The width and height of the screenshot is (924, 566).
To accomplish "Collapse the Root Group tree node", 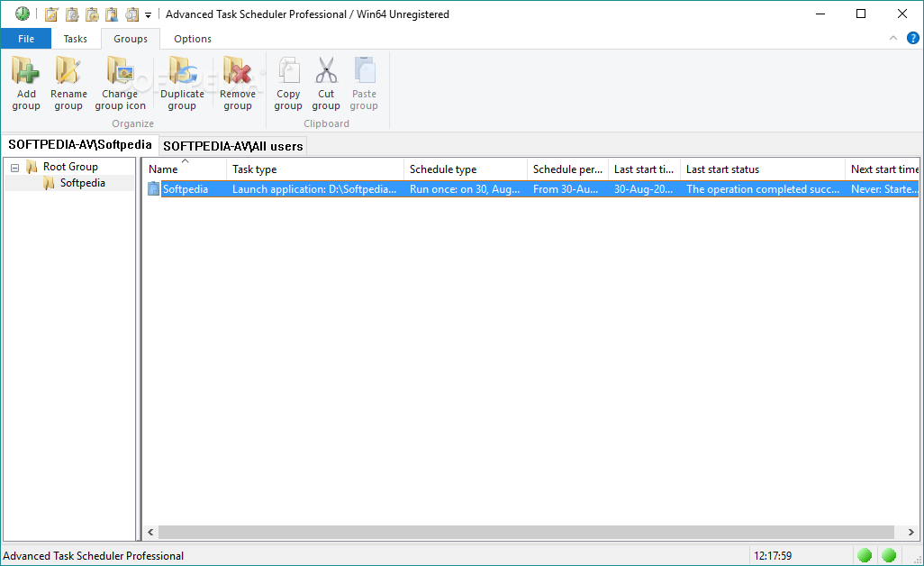I will pyautogui.click(x=14, y=166).
